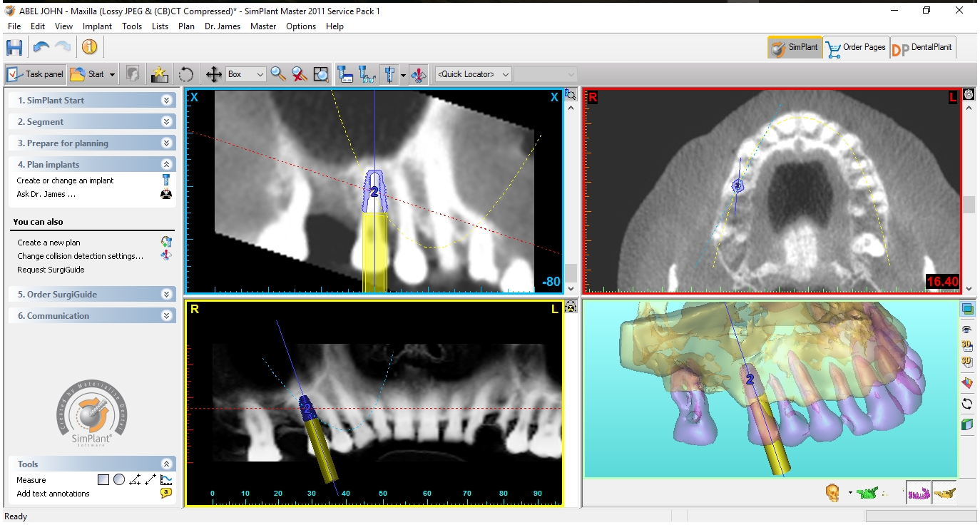980x525 pixels.
Task: Toggle the last 3D bottom-bar icon, right of pink teeth
Action: pos(944,493)
